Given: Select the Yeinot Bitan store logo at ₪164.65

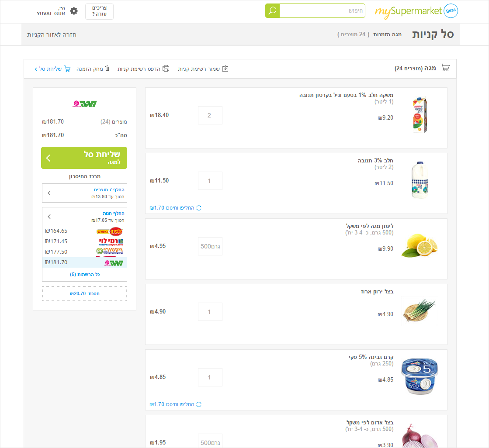Looking at the screenshot, I should pos(109,231).
